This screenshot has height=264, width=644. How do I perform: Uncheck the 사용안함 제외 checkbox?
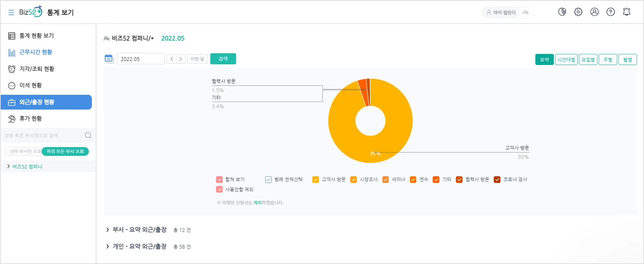219,189
